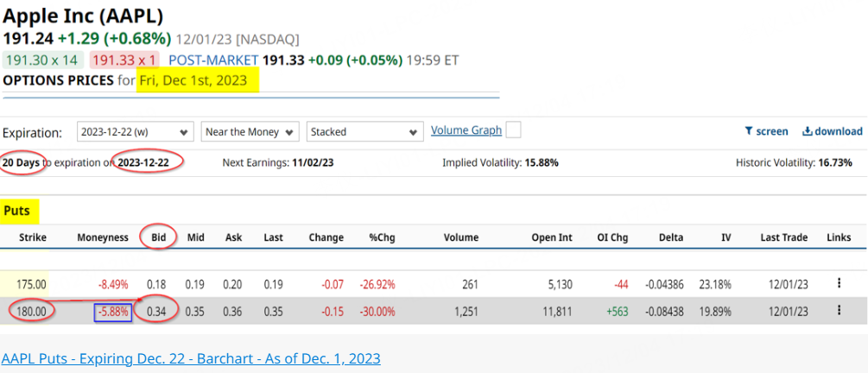Sort by the Last column header
Screen dimensions: 868x373
[x=273, y=237]
